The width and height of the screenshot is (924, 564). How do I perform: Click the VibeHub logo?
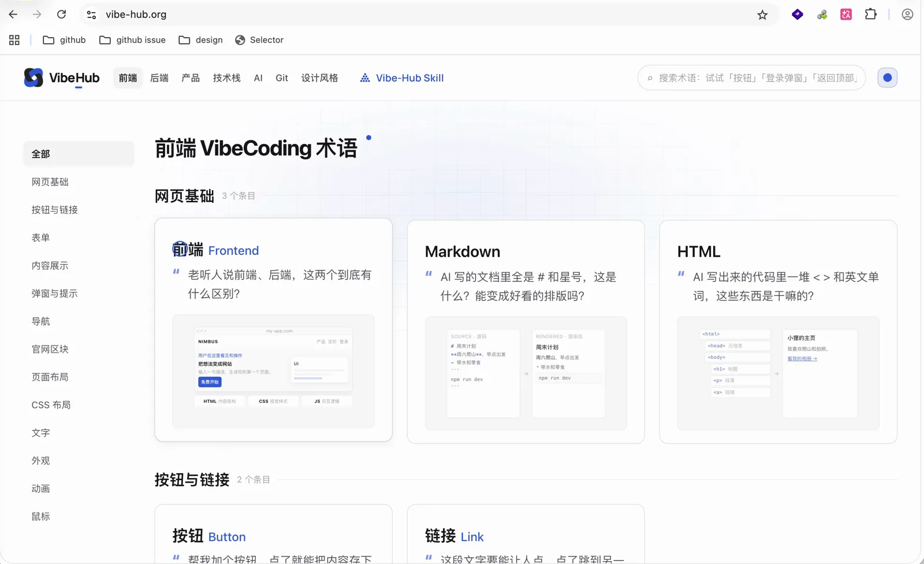[x=62, y=77]
